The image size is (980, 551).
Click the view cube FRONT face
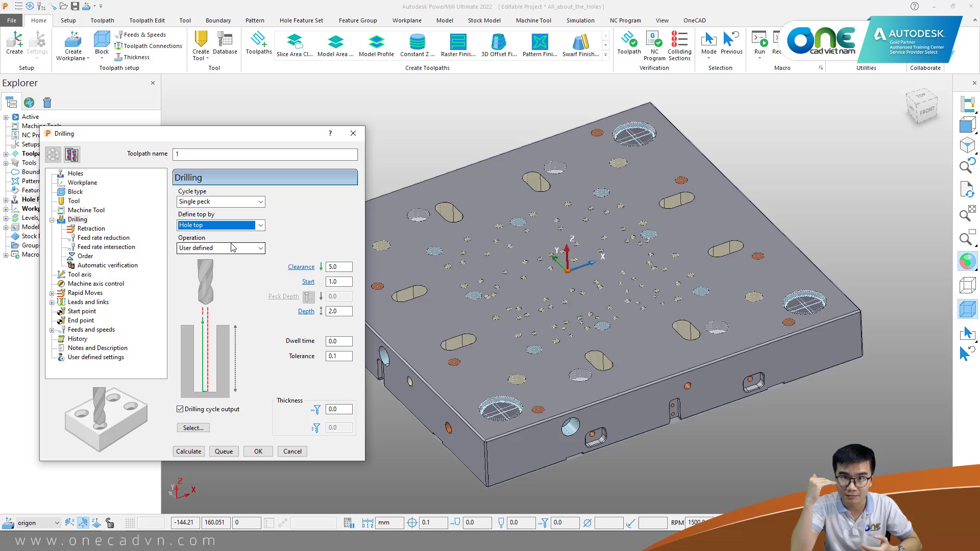click(x=927, y=111)
